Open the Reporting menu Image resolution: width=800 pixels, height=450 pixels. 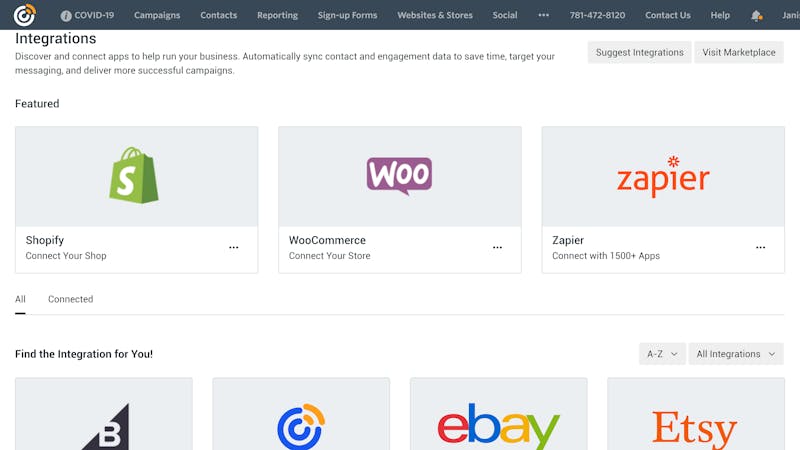[278, 15]
